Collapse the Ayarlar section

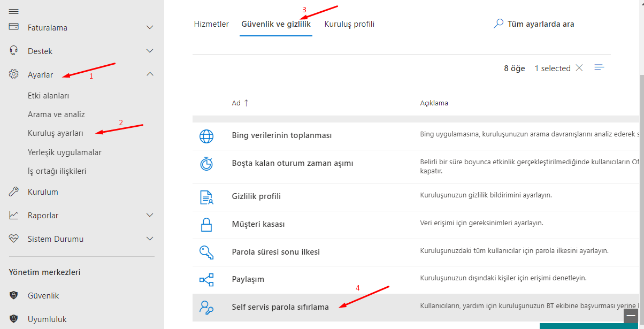coord(150,74)
